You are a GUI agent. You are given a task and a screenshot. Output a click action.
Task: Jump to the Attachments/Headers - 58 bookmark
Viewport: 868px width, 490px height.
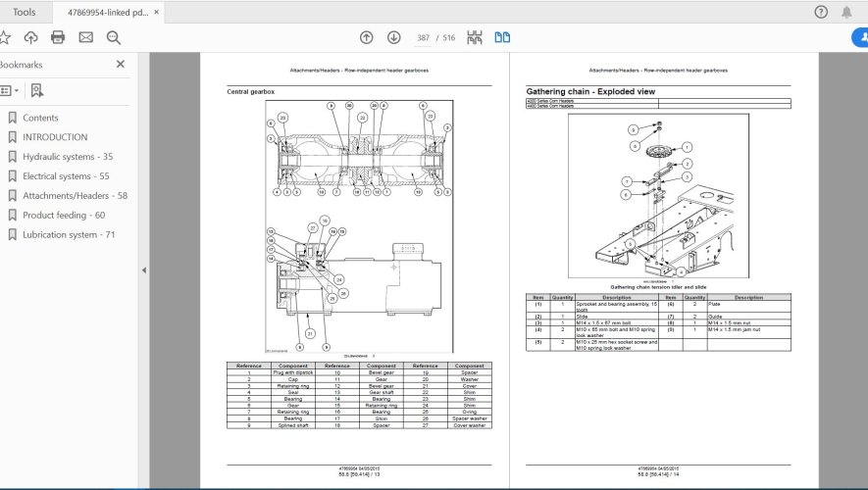click(x=75, y=196)
